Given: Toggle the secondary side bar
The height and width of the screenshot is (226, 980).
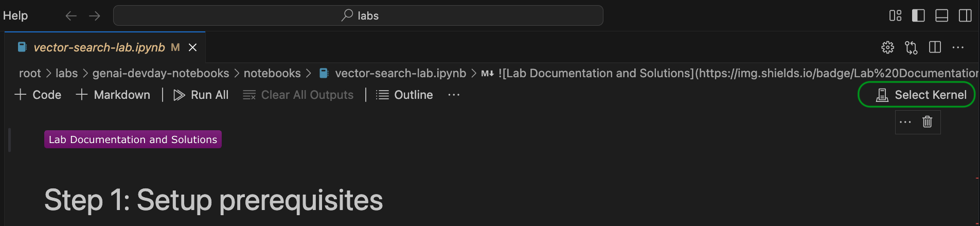Looking at the screenshot, I should tap(965, 15).
